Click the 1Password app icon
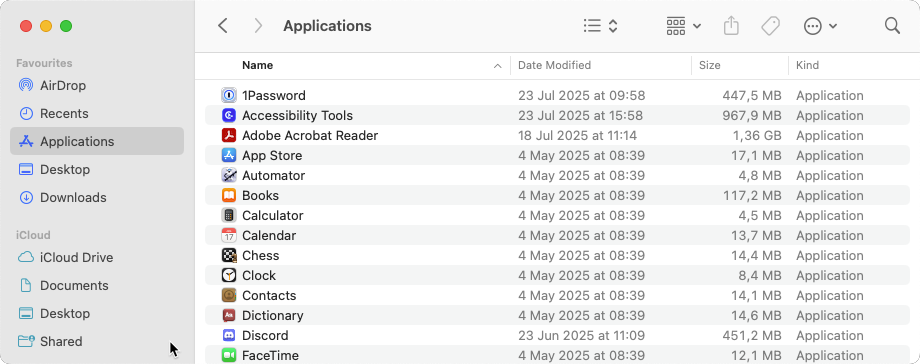920x364 pixels. (x=229, y=96)
